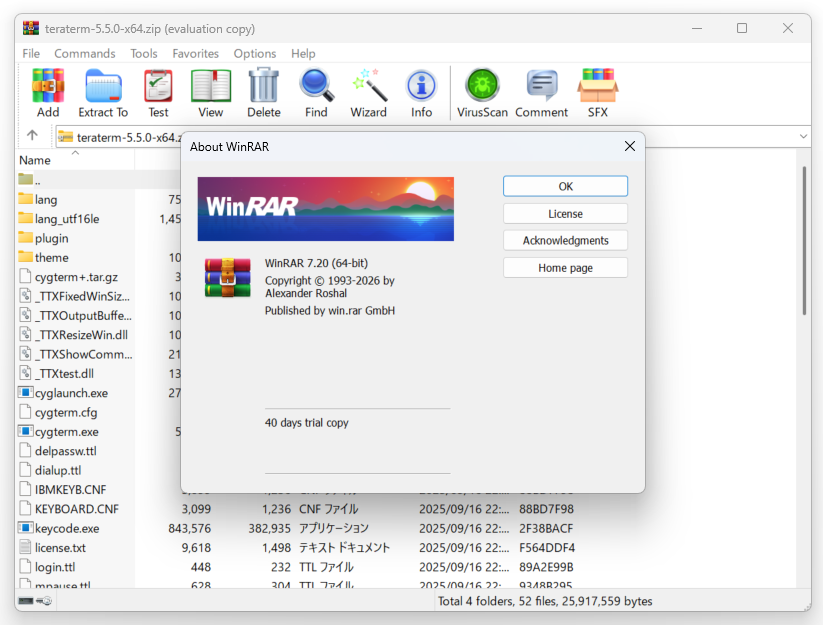Click the Acknowledgments button

coord(565,240)
